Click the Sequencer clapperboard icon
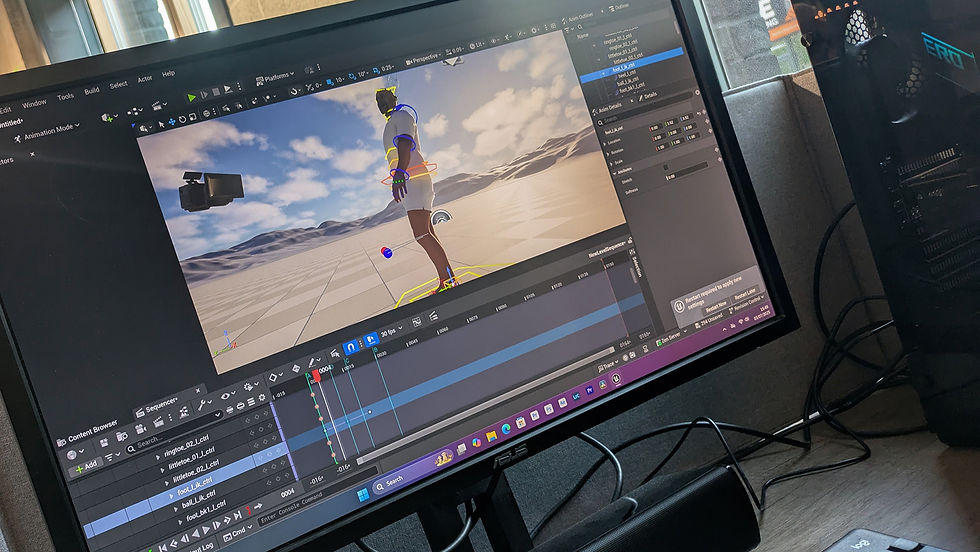The width and height of the screenshot is (980, 552). 159,423
